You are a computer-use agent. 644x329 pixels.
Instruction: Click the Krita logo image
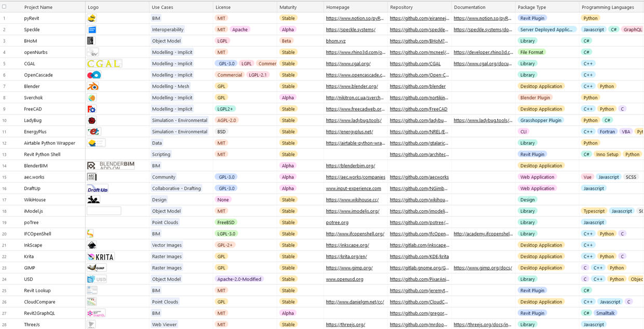tap(100, 256)
